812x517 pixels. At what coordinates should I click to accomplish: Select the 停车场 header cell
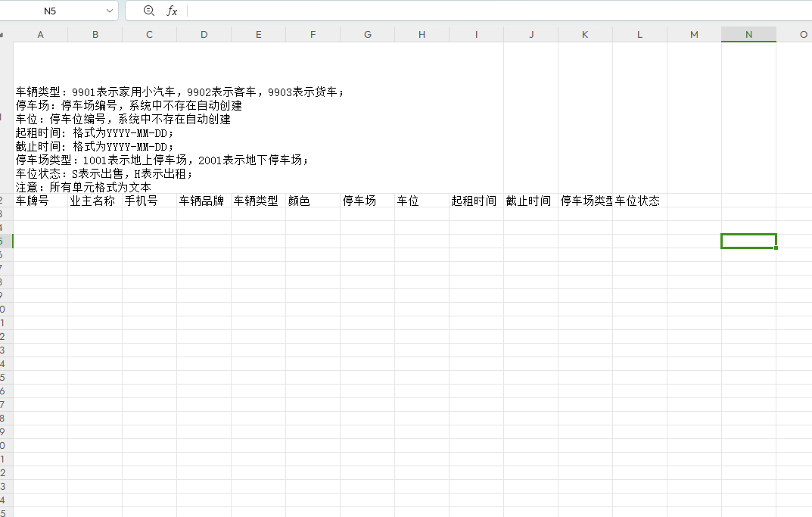(x=367, y=201)
